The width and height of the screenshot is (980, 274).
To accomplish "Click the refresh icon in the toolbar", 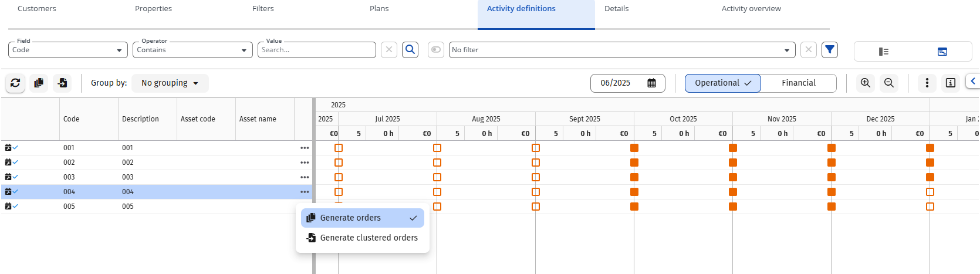I will [x=15, y=83].
